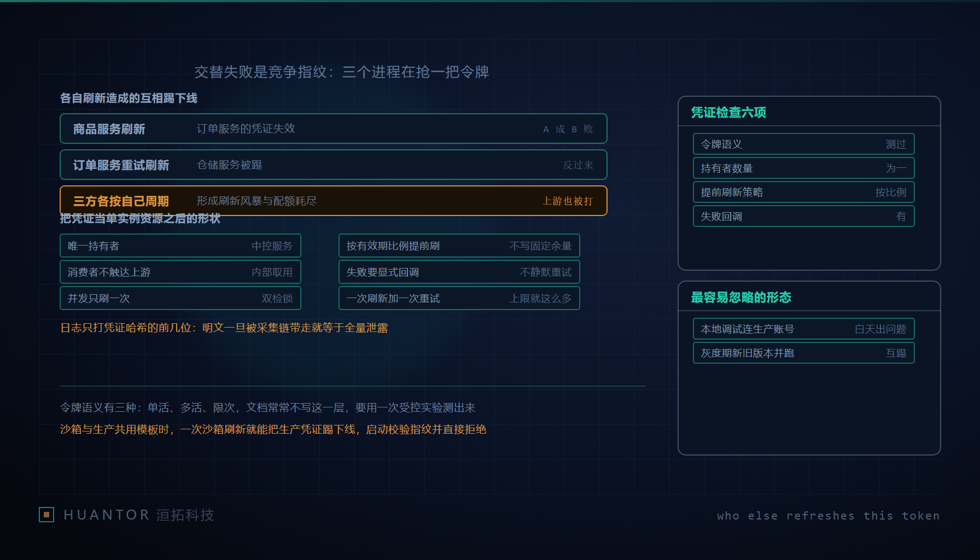This screenshot has height=560, width=980.
Task: Click the 白天出问题 label
Action: click(x=880, y=329)
